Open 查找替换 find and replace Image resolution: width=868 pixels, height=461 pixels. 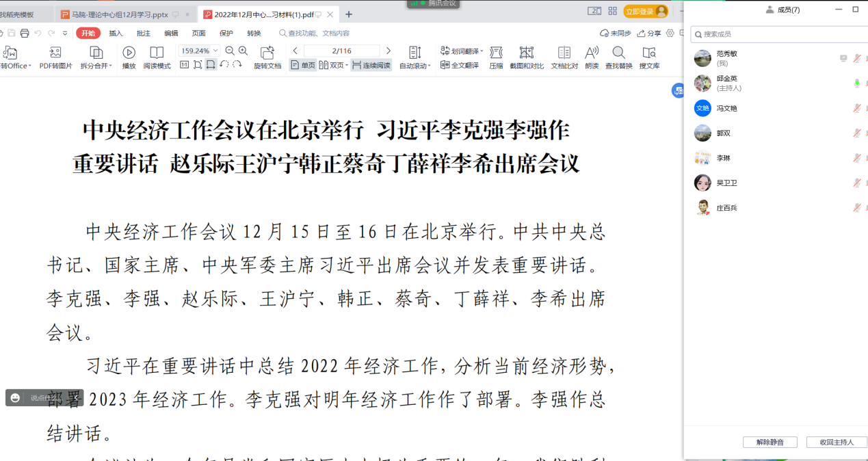click(618, 53)
